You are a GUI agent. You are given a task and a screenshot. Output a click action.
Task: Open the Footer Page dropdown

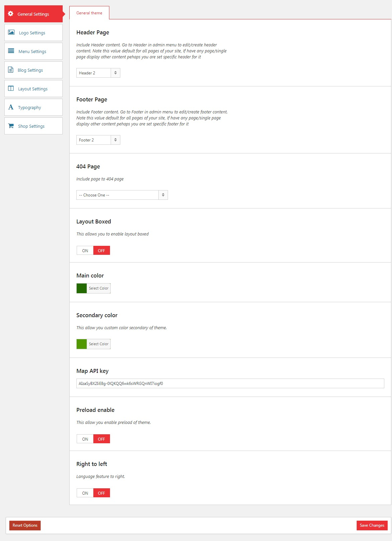point(98,140)
